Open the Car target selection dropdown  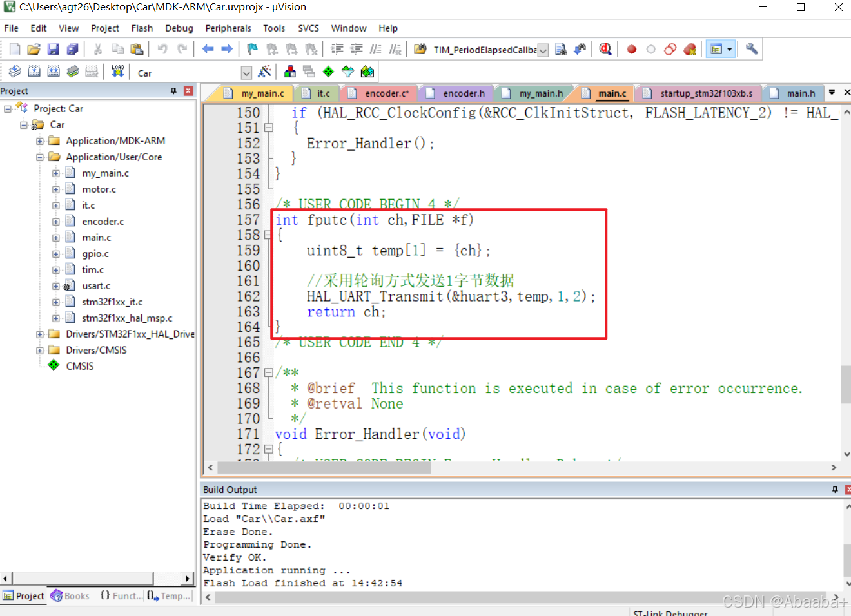(246, 73)
